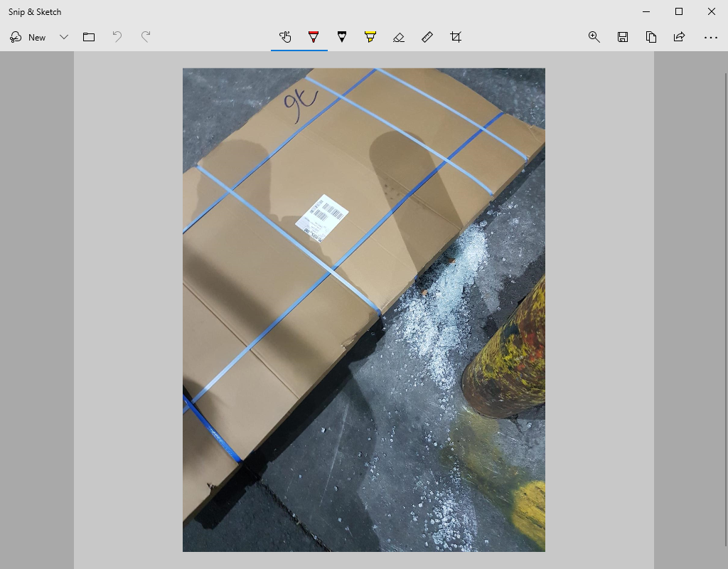This screenshot has width=728, height=569.
Task: Maximize the Snip & Sketch window
Action: (679, 11)
